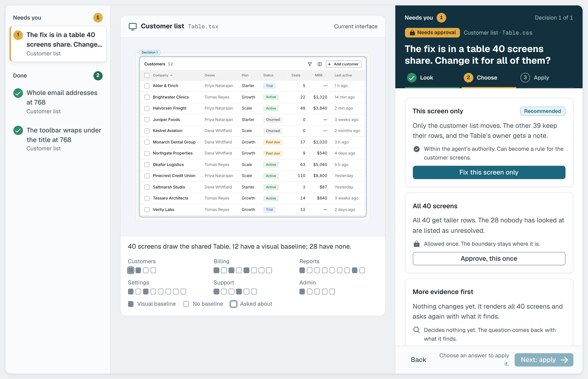
Task: Click the Past due status on Monarch Dental Group
Action: click(273, 142)
